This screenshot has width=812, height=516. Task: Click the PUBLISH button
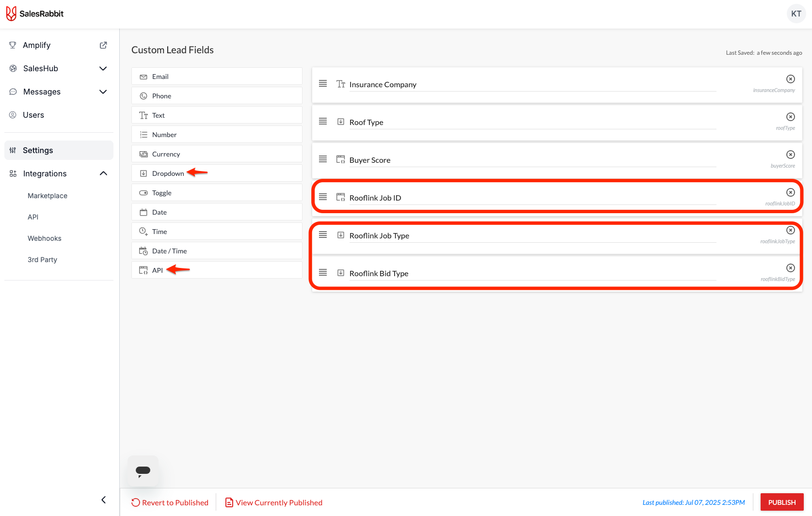point(782,502)
